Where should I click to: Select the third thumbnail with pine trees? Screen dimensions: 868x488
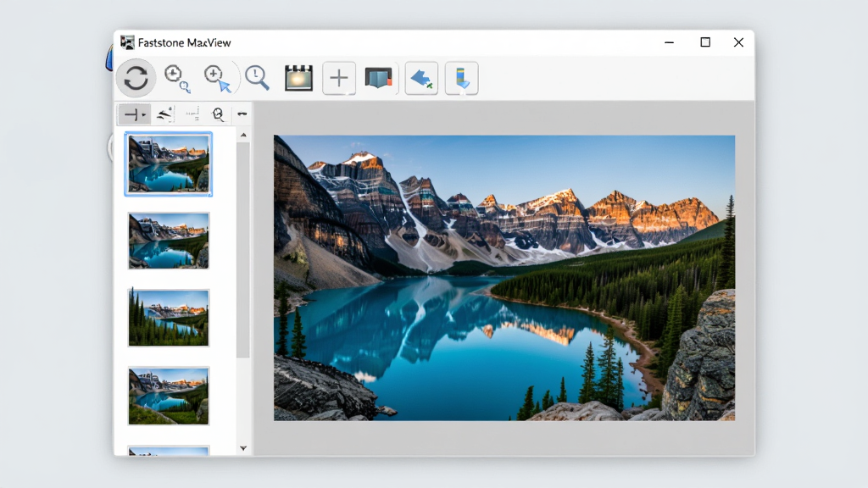[169, 318]
